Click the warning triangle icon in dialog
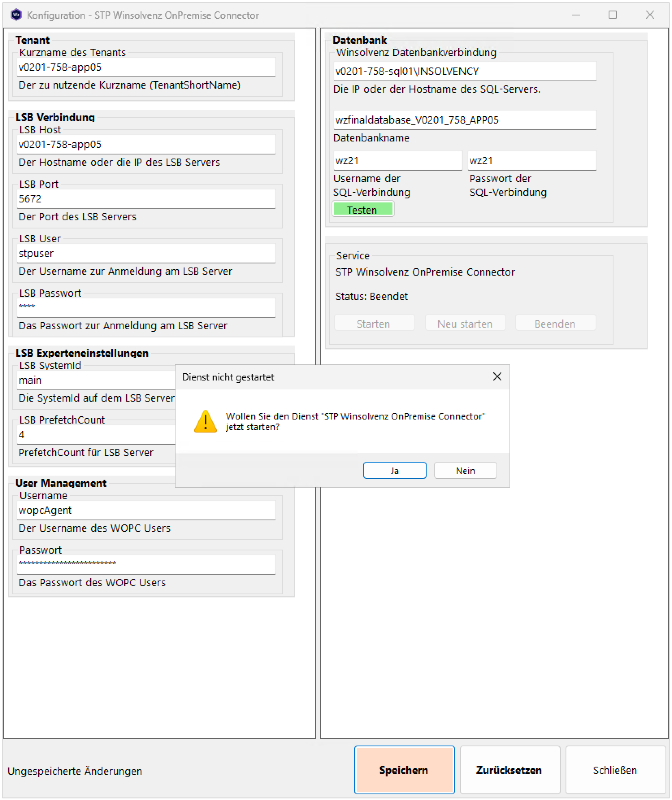 (206, 421)
